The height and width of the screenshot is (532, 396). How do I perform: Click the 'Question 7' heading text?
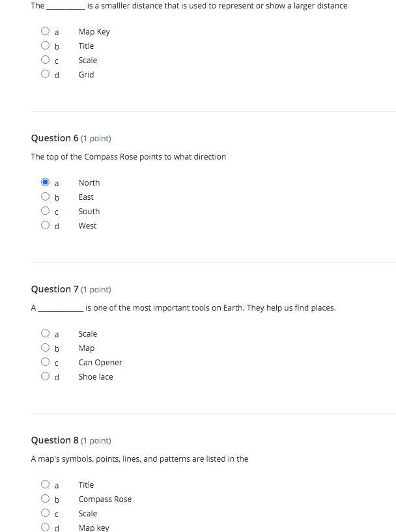point(55,289)
